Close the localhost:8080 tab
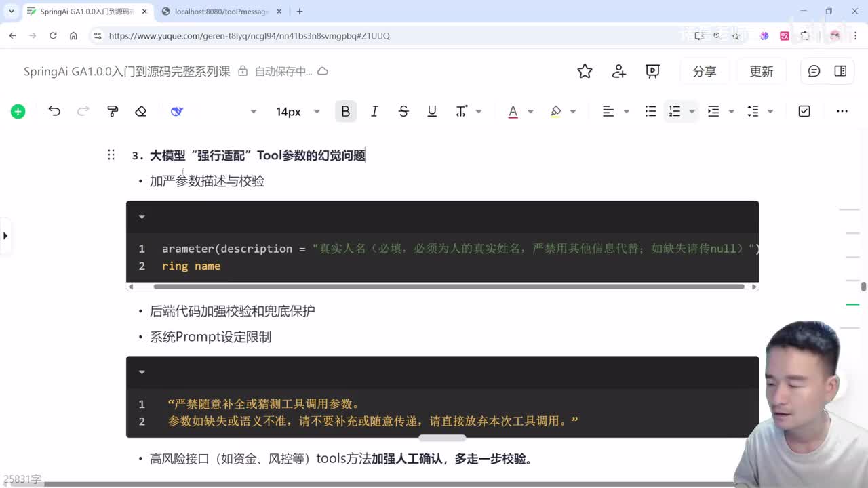This screenshot has width=868, height=488. coord(279,12)
